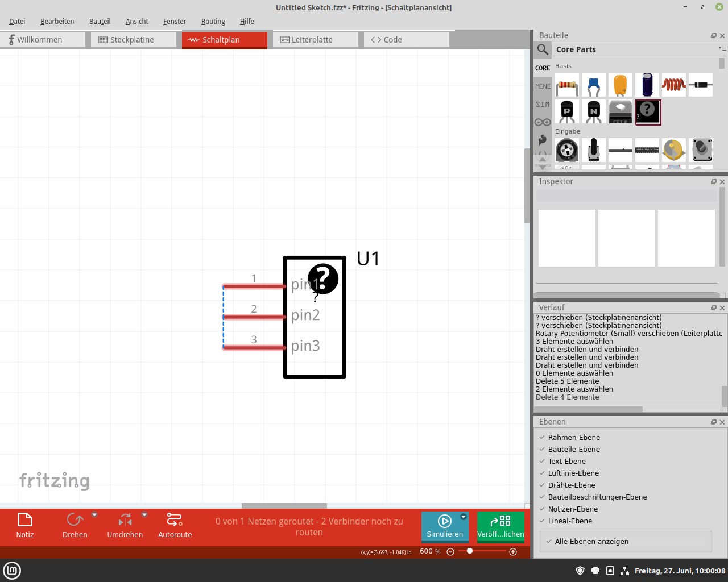Start simulation with the Simulieren button
This screenshot has width=728, height=582.
point(445,526)
